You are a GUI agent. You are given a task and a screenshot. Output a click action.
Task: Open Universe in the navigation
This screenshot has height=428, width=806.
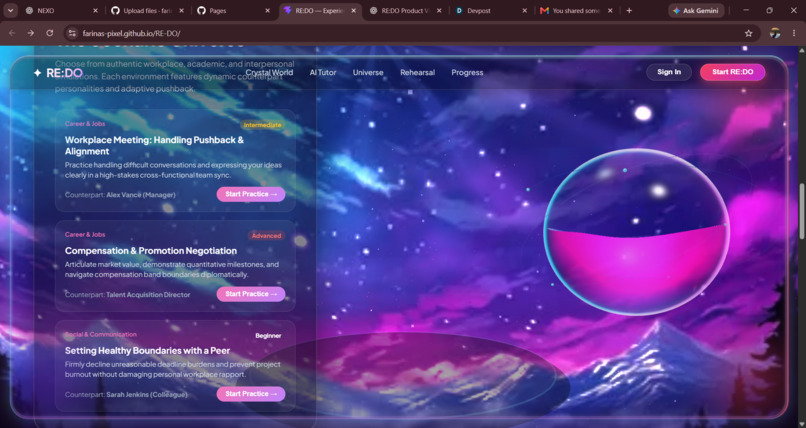pos(368,72)
